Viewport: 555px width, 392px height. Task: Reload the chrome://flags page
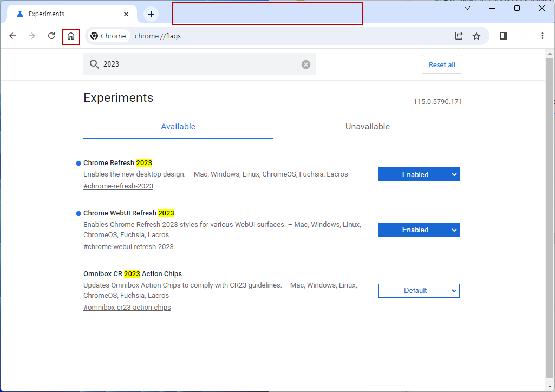[x=51, y=36]
